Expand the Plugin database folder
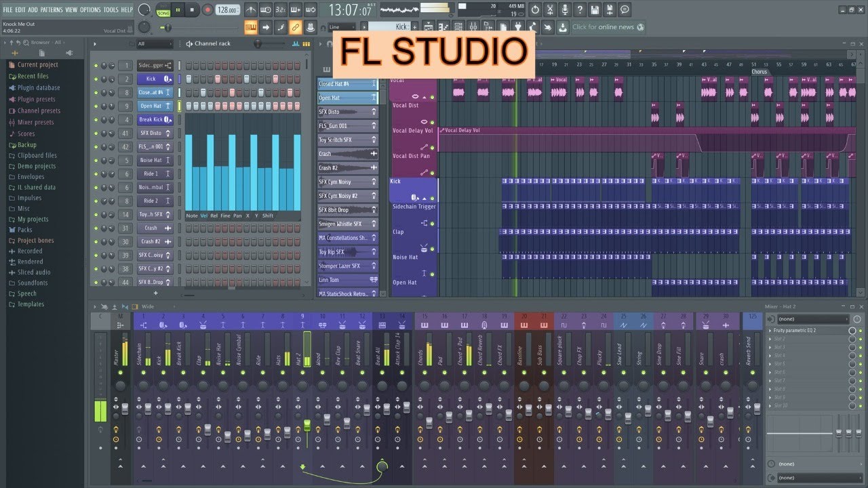 pos(39,87)
